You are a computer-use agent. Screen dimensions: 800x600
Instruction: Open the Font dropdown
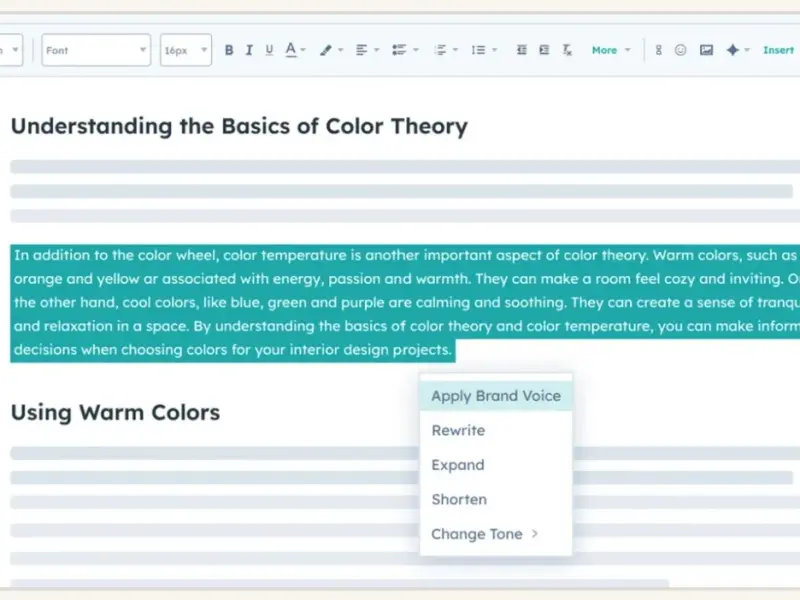click(95, 50)
